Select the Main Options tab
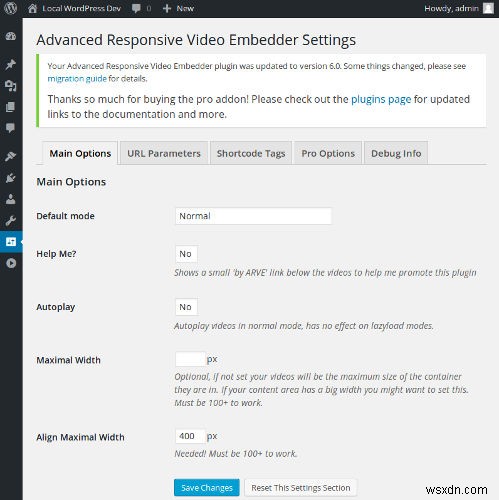This screenshot has width=499, height=500. point(80,153)
